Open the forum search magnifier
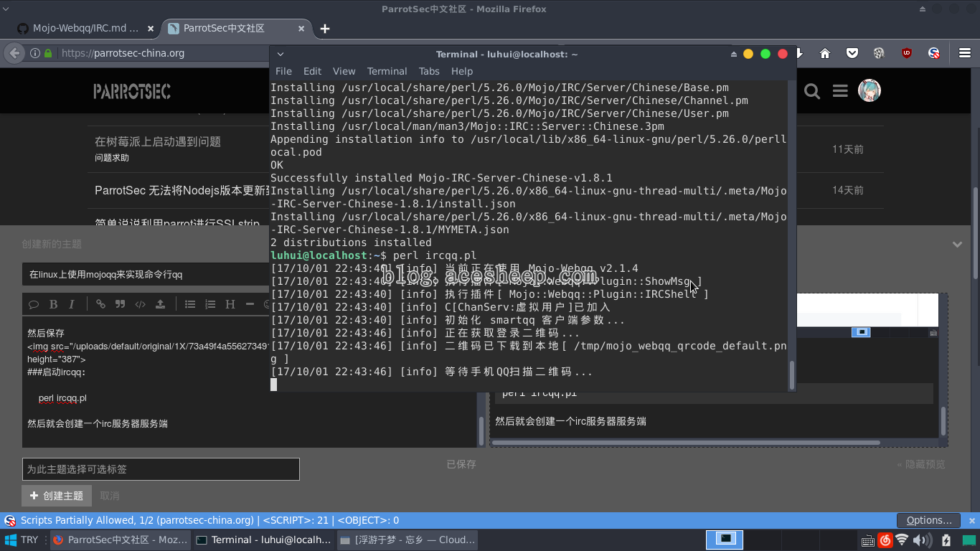This screenshot has width=980, height=551. pos(812,91)
